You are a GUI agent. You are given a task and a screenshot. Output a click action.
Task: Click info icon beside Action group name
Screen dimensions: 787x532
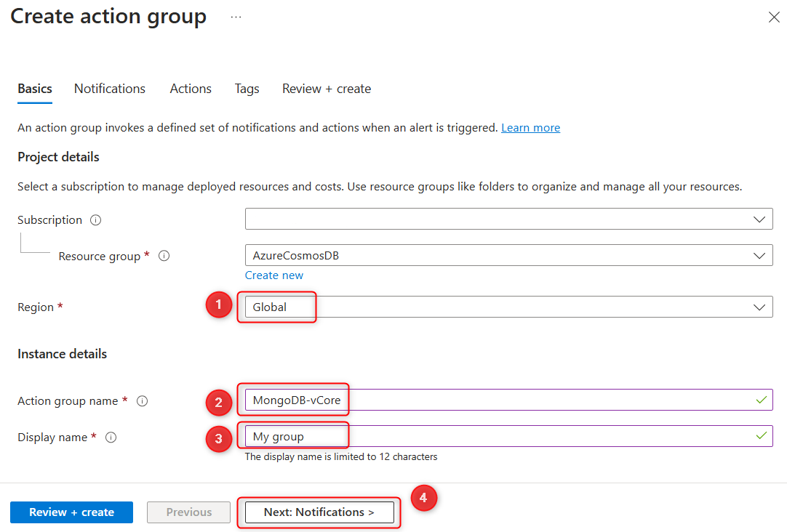click(142, 400)
